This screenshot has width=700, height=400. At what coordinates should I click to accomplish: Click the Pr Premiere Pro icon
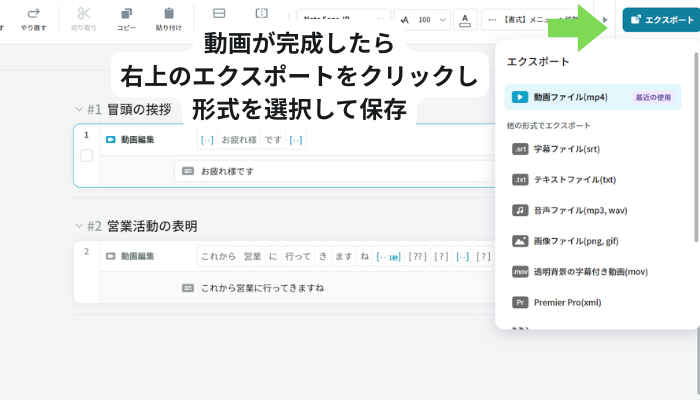pyautogui.click(x=520, y=302)
